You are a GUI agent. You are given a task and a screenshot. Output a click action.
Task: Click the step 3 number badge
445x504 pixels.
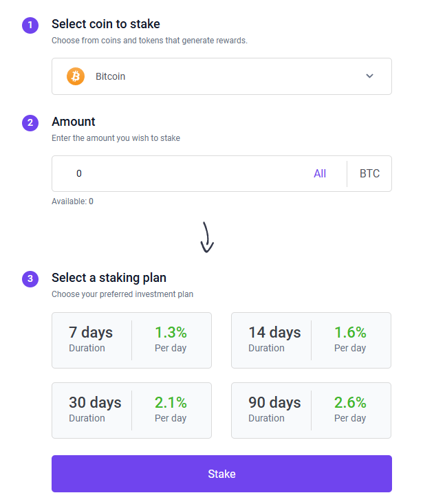click(x=30, y=279)
